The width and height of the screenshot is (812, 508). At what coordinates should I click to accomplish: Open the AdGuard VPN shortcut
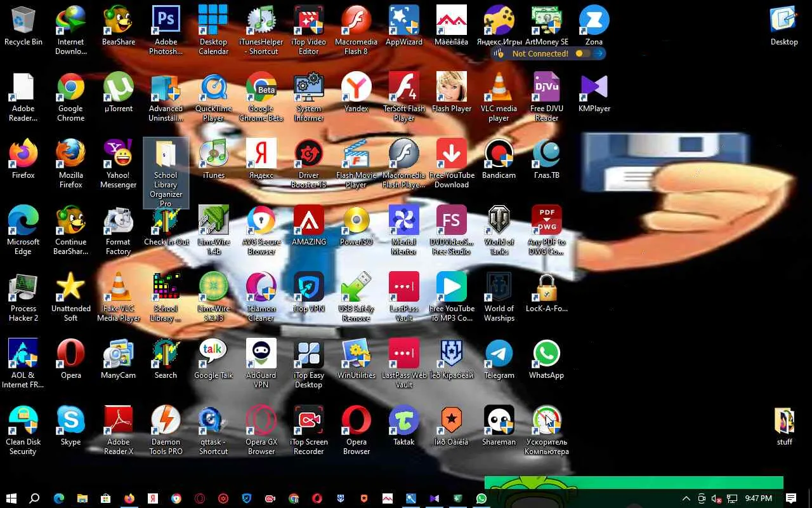261,364
